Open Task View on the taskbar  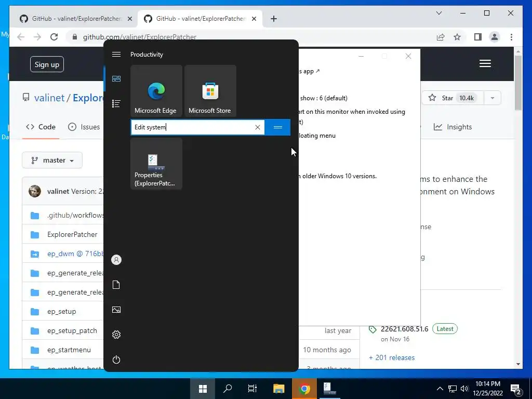(x=252, y=389)
